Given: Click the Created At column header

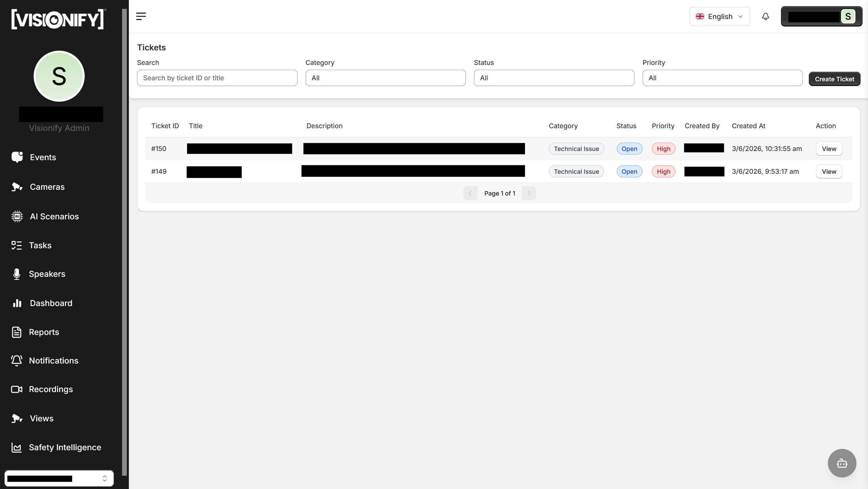Looking at the screenshot, I should [x=748, y=126].
